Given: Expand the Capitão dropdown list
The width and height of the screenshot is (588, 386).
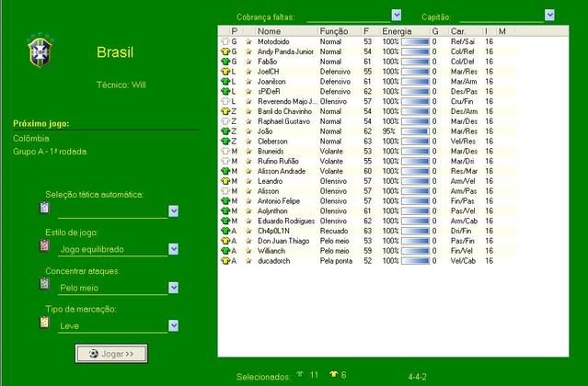Looking at the screenshot, I should (x=549, y=15).
